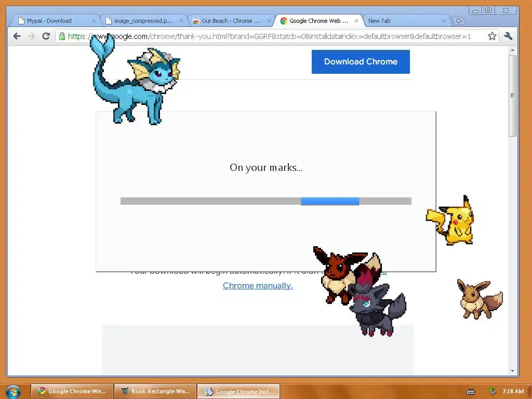This screenshot has height=399, width=532.
Task: Bookmark this page with the star icon
Action: tap(492, 36)
